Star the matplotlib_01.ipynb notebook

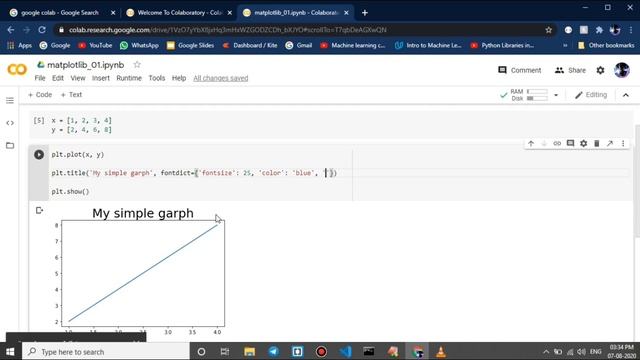click(x=137, y=64)
